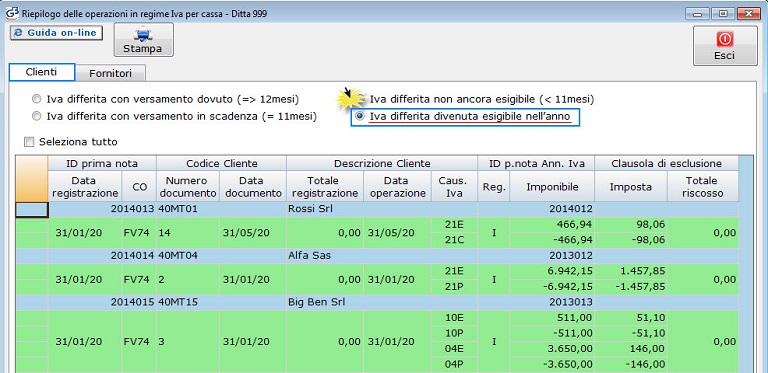This screenshot has width=768, height=373.
Task: Click the Stampa print button
Action: [144, 40]
